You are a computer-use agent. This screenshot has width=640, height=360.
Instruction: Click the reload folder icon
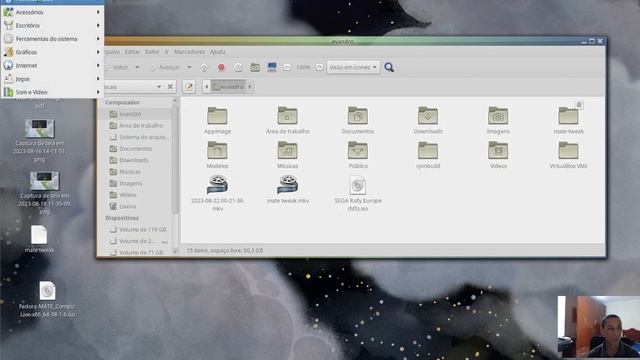tap(238, 67)
